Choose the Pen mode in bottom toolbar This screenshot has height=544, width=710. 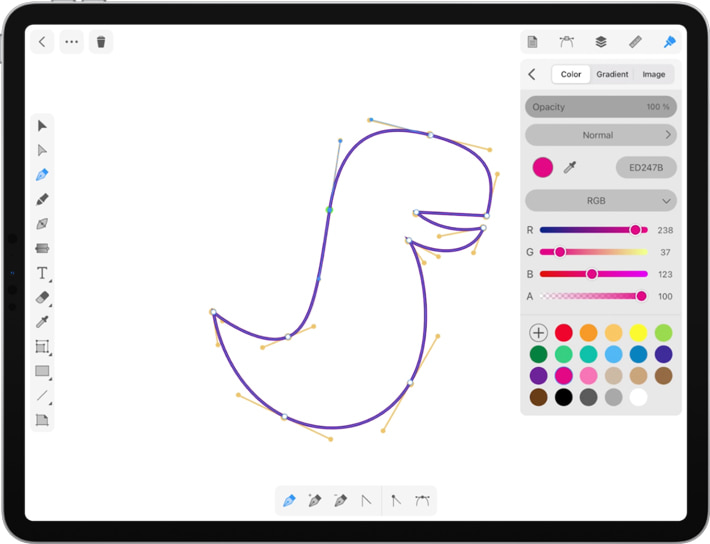(x=289, y=501)
